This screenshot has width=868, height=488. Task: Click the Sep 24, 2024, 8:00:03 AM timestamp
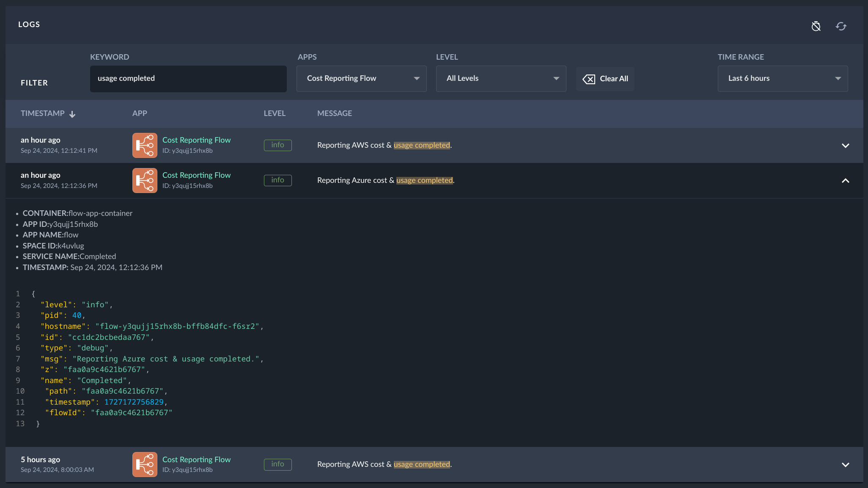click(x=58, y=470)
